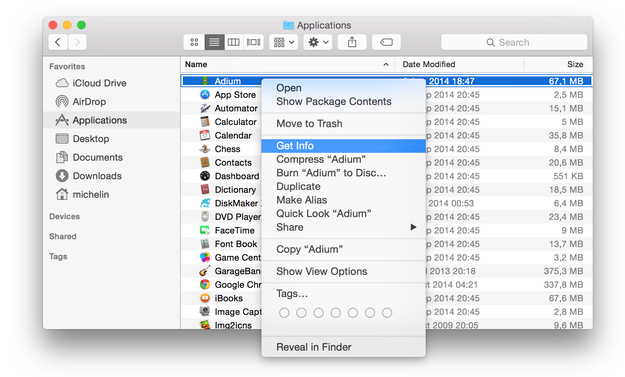Choose Move to Trash
The height and width of the screenshot is (377, 625).
(344, 124)
